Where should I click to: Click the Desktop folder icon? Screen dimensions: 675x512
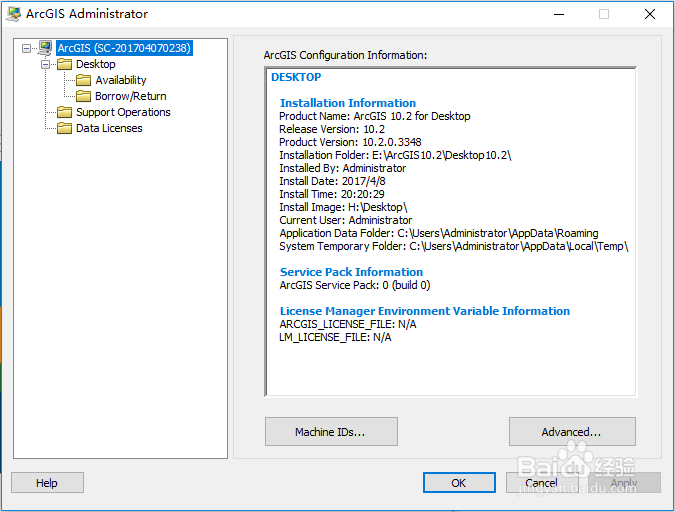65,64
